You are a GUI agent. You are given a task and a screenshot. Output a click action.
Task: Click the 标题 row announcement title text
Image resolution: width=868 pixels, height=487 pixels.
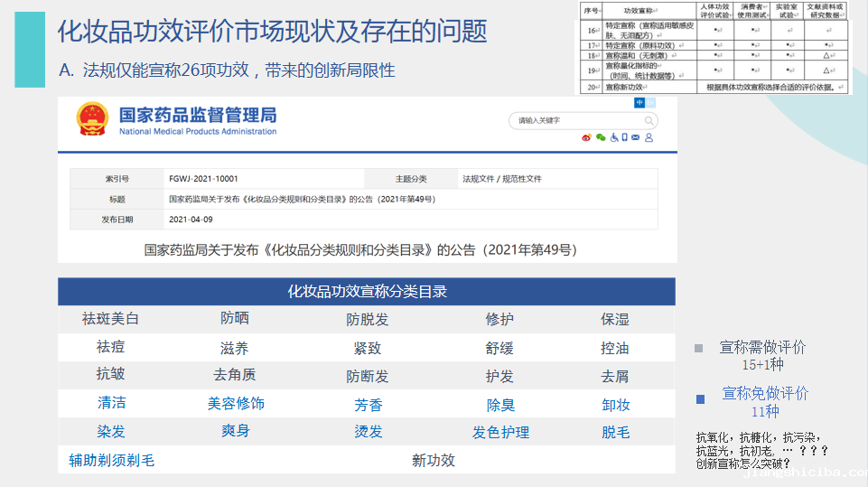(303, 199)
